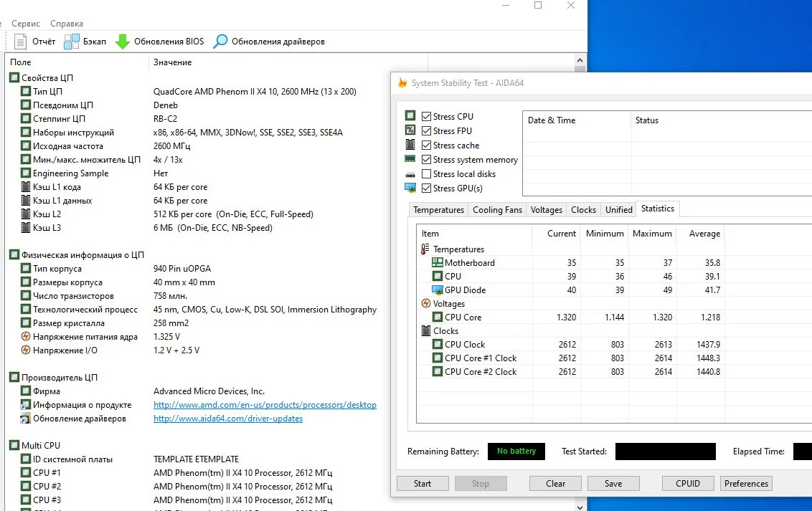The height and width of the screenshot is (511, 812).
Task: Click the scroll down arrow of the main list
Action: (580, 507)
